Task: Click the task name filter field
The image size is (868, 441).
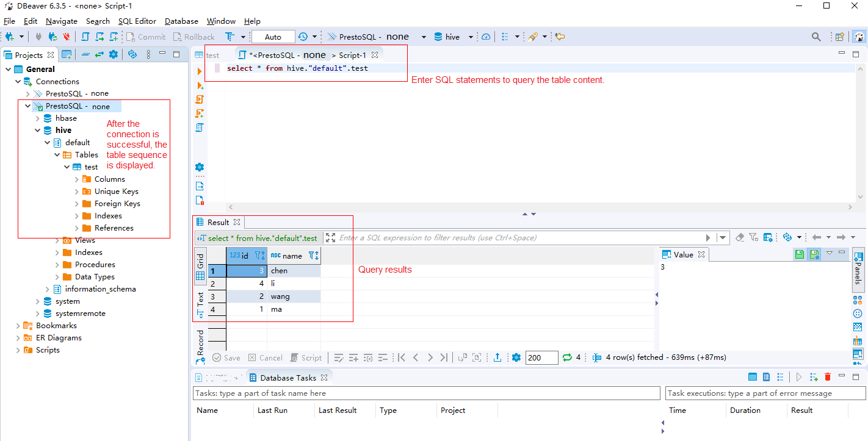Action: (427, 393)
